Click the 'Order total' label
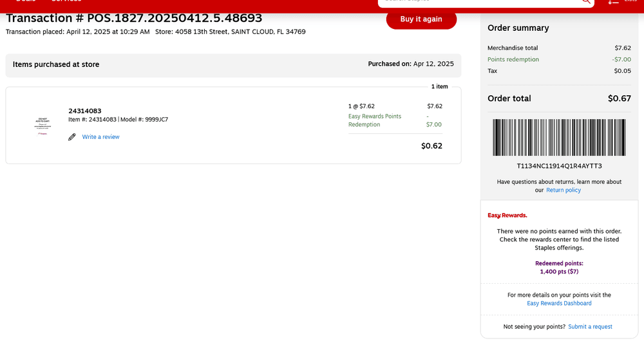The width and height of the screenshot is (644, 341). point(509,98)
